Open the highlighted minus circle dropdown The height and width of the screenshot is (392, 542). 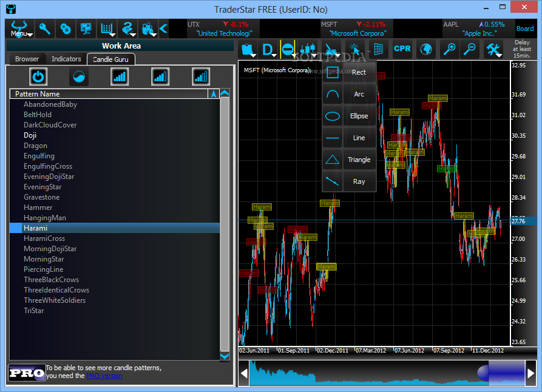pyautogui.click(x=288, y=49)
